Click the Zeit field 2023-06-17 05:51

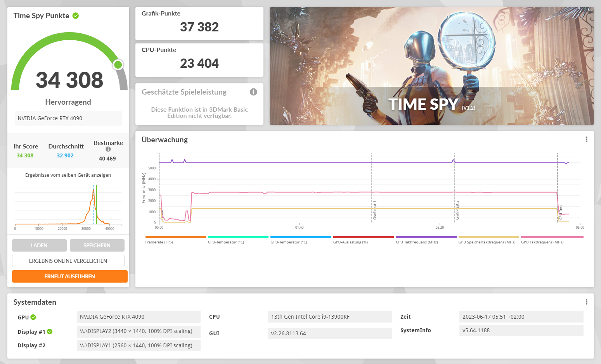[x=521, y=317]
